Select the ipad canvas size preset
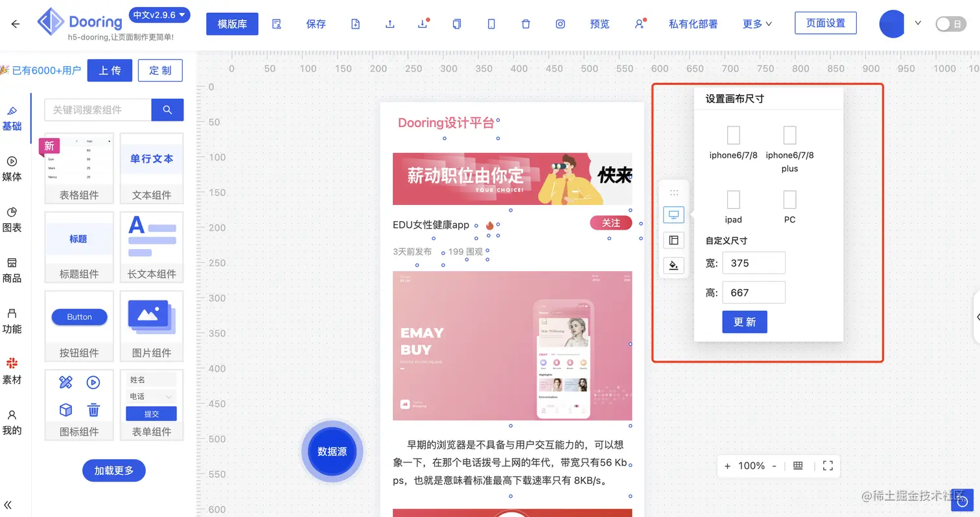 coord(733,207)
